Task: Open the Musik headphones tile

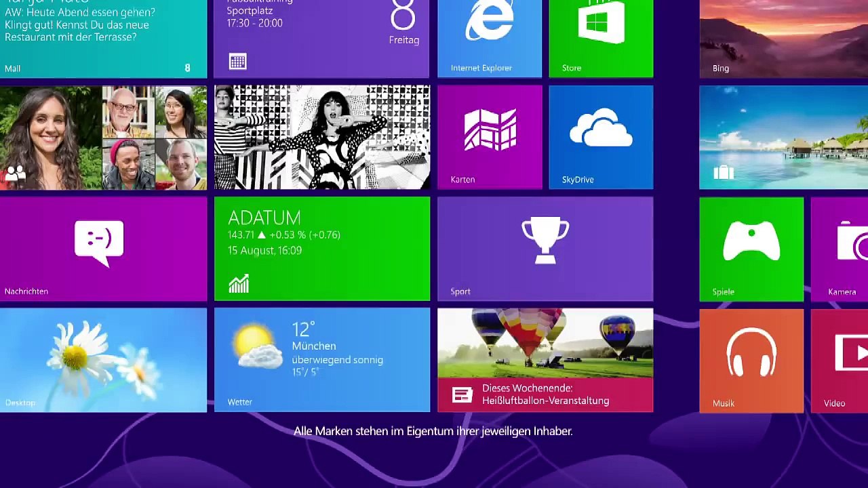Action: [751, 361]
